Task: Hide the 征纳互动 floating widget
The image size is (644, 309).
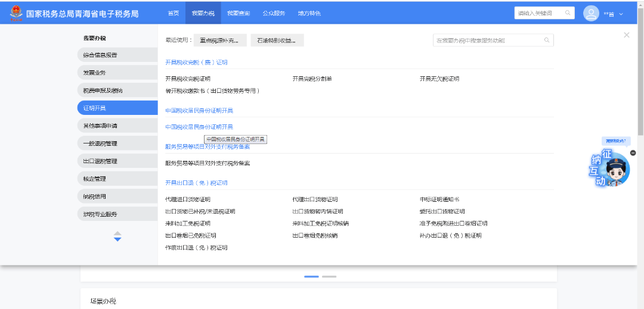Action: tap(633, 153)
